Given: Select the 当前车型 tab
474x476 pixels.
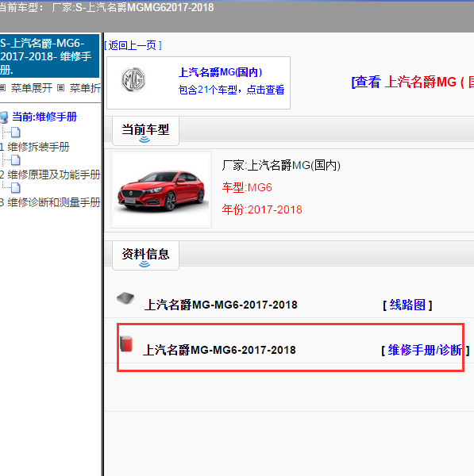Looking at the screenshot, I should tap(145, 131).
